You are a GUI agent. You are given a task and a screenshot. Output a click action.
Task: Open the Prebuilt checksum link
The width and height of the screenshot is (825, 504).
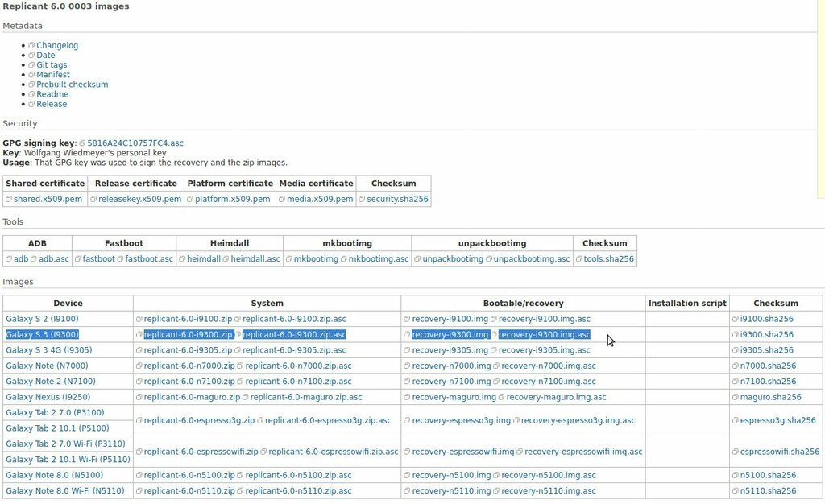point(72,85)
